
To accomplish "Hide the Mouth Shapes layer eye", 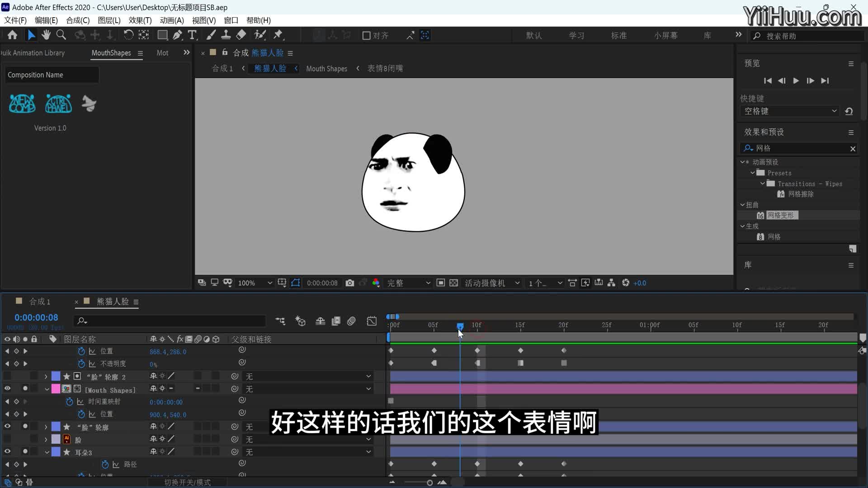I will (x=7, y=388).
